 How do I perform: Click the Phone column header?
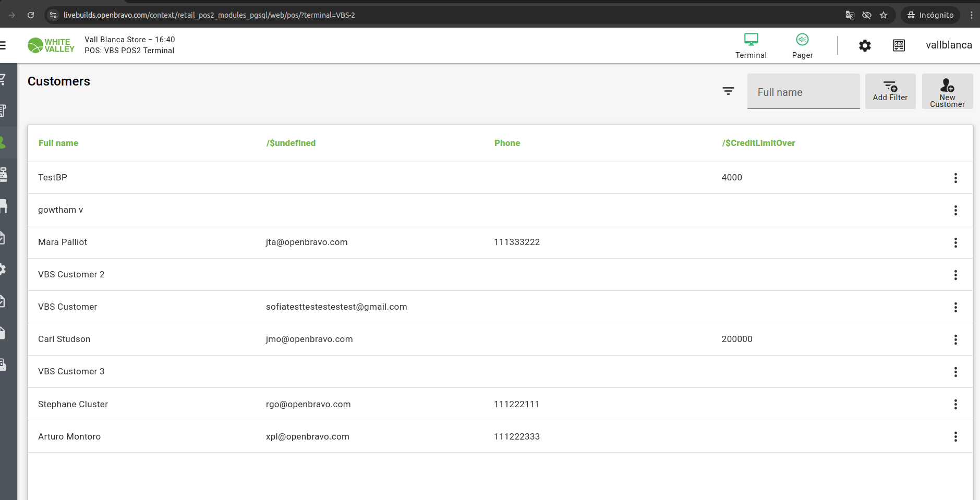[507, 143]
